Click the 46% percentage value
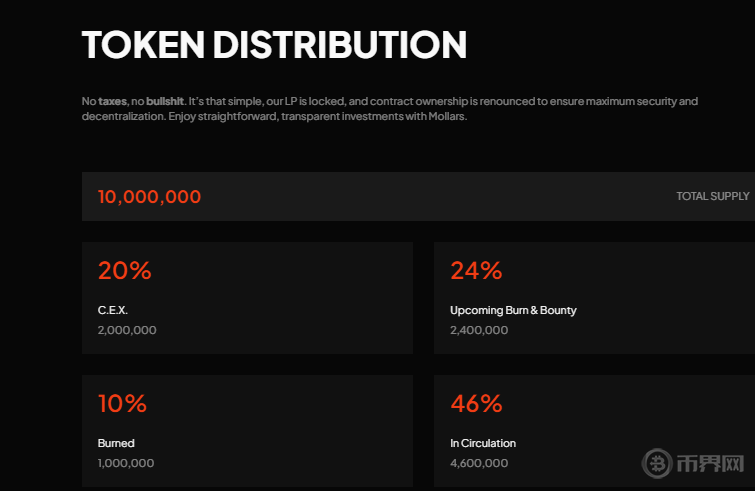755x491 pixels. tap(476, 404)
